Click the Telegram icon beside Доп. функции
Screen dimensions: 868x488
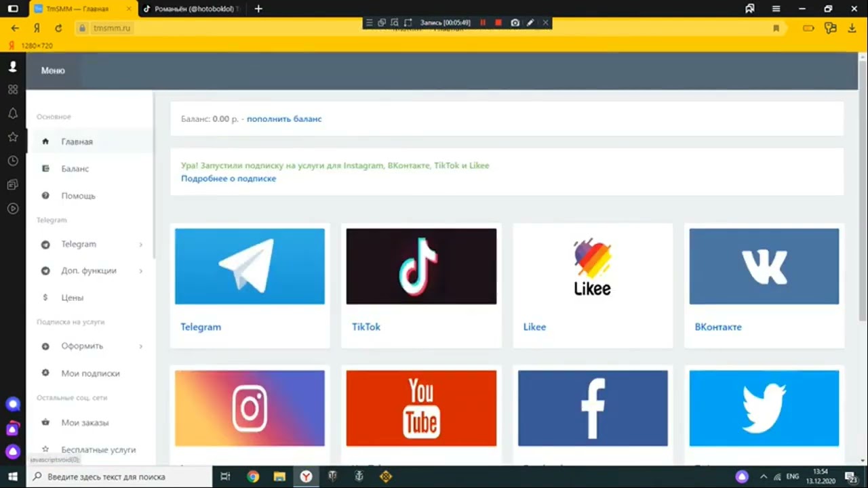(45, 271)
